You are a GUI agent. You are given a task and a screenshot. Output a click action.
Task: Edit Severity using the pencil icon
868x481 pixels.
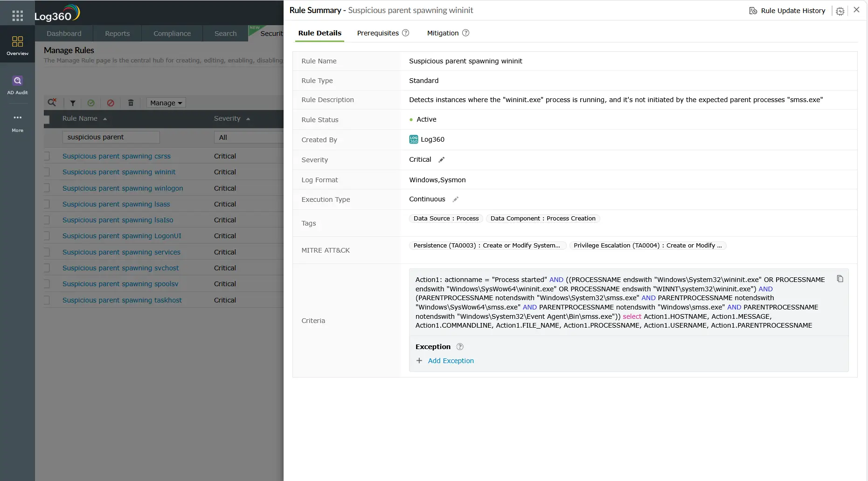pyautogui.click(x=442, y=159)
